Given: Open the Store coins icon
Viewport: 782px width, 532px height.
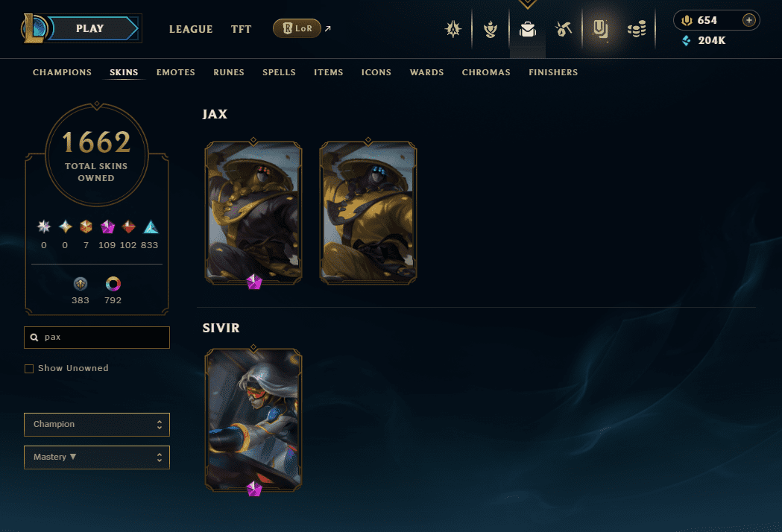Looking at the screenshot, I should 637,29.
